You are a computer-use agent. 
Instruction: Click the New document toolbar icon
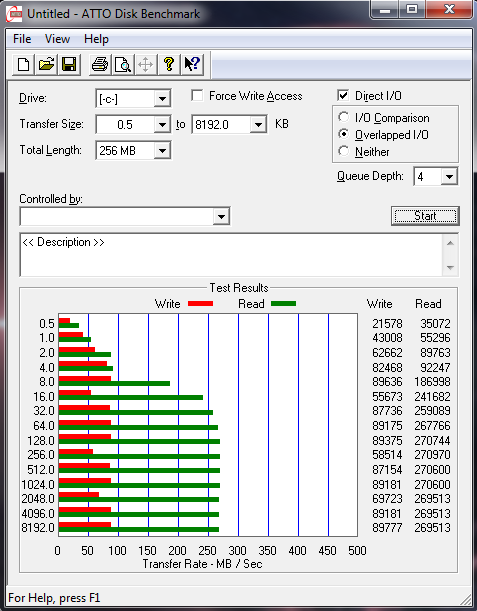(23, 64)
